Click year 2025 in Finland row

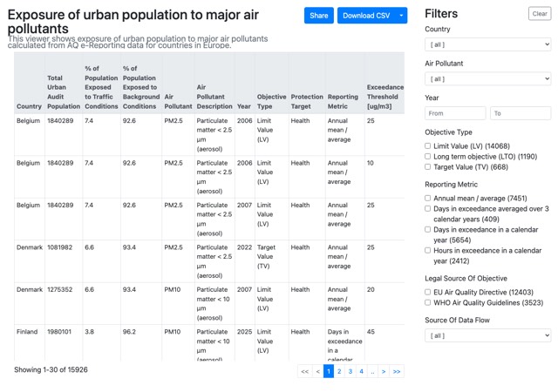[x=244, y=332]
